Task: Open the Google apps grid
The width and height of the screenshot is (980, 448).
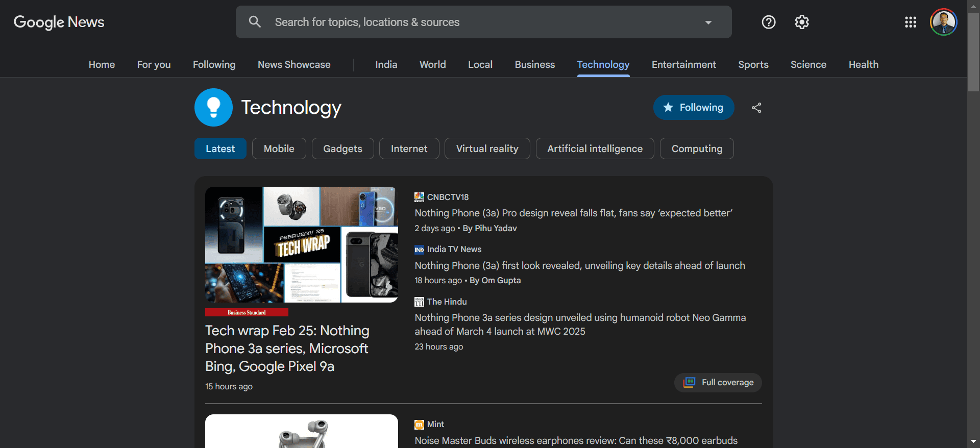Action: (x=910, y=22)
